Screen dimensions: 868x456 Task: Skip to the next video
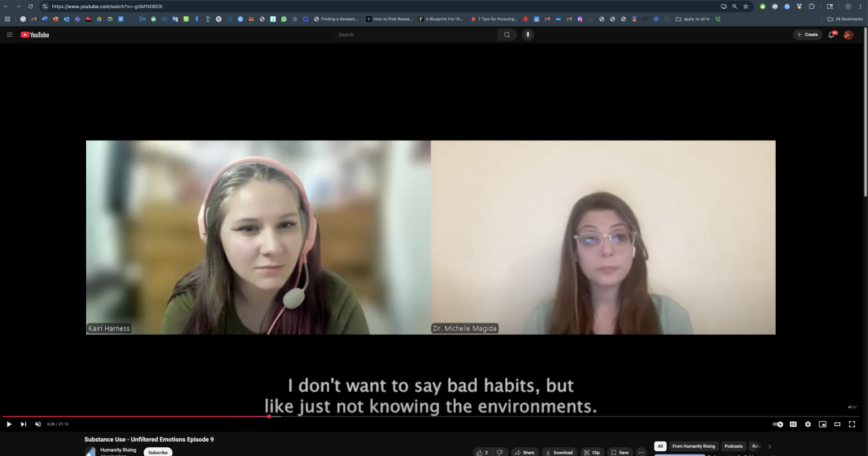[x=24, y=424]
